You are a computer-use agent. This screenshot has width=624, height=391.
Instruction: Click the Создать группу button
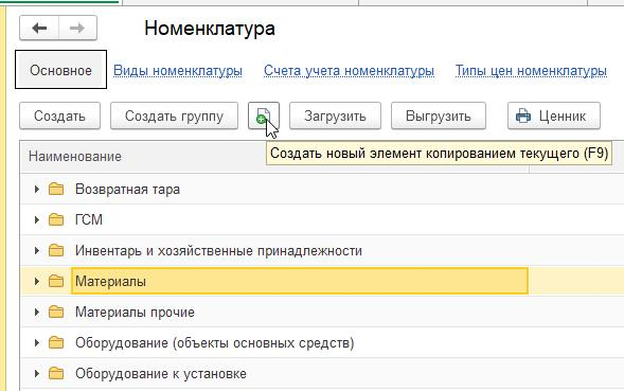pyautogui.click(x=174, y=116)
